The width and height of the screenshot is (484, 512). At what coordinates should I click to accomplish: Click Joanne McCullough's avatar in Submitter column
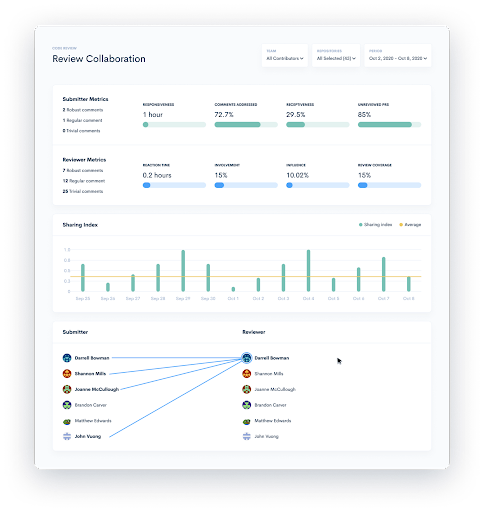[x=67, y=389]
